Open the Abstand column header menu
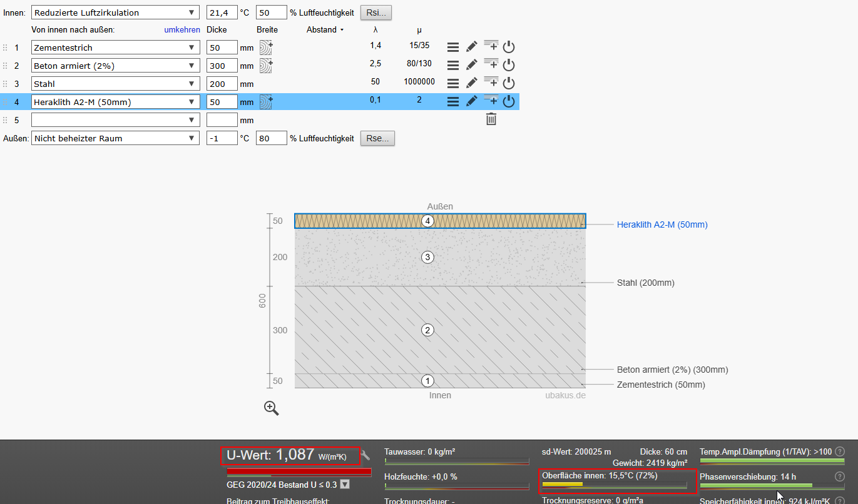 [x=325, y=29]
